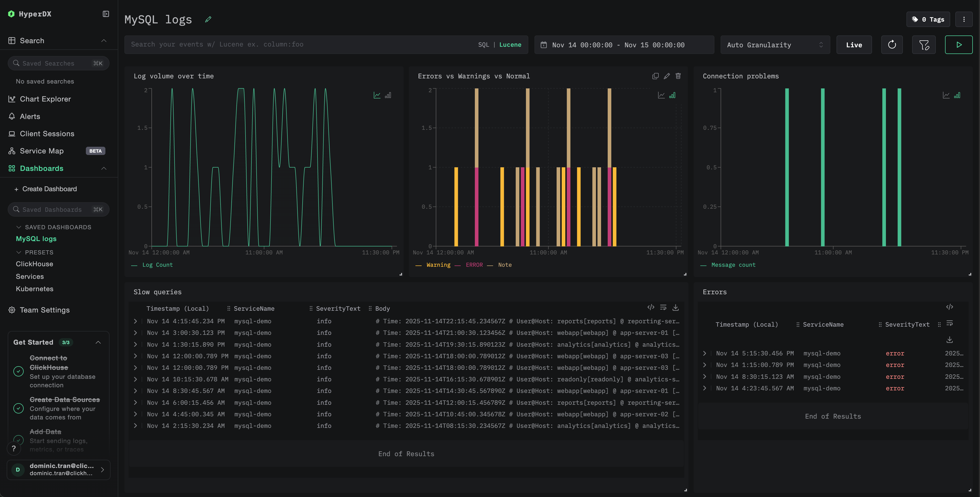This screenshot has width=980, height=497.
Task: Click Create Dashboard
Action: 49,189
